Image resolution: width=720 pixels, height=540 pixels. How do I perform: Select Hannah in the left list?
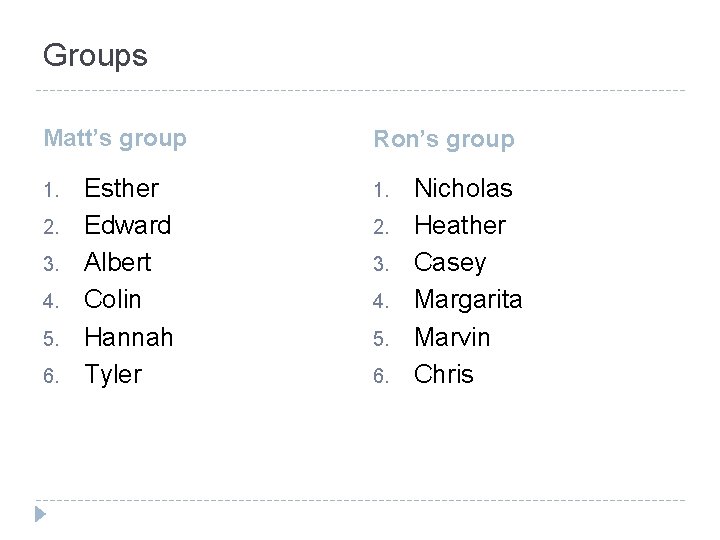pyautogui.click(x=129, y=337)
